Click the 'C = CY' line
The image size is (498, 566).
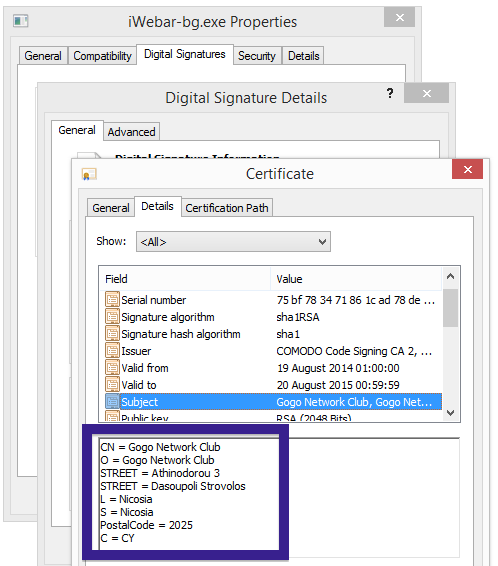pyautogui.click(x=117, y=538)
